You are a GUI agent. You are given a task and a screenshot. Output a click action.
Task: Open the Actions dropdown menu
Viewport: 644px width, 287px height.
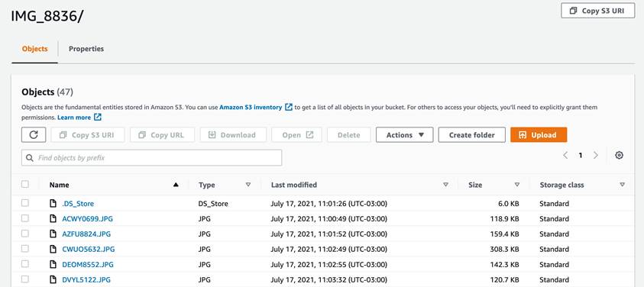[405, 134]
